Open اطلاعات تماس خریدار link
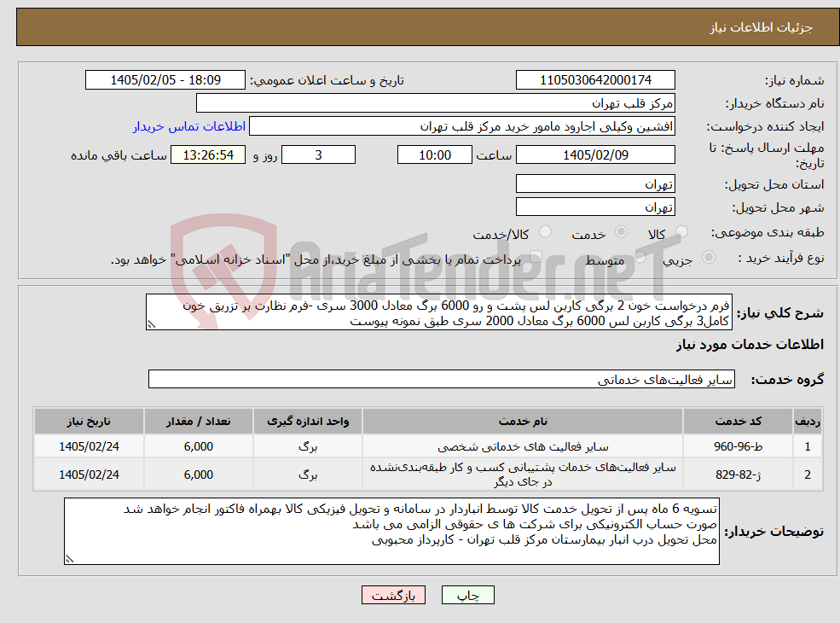The height and width of the screenshot is (623, 840). pyautogui.click(x=189, y=126)
